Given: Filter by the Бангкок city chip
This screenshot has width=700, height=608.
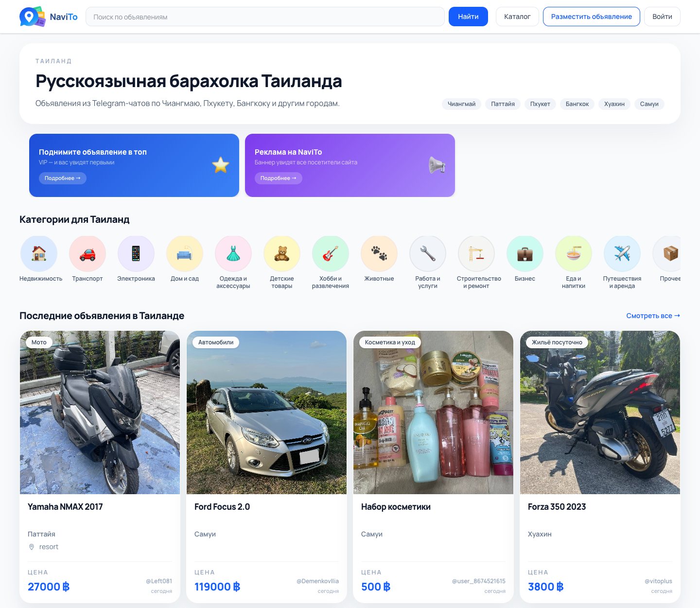Looking at the screenshot, I should pyautogui.click(x=577, y=104).
